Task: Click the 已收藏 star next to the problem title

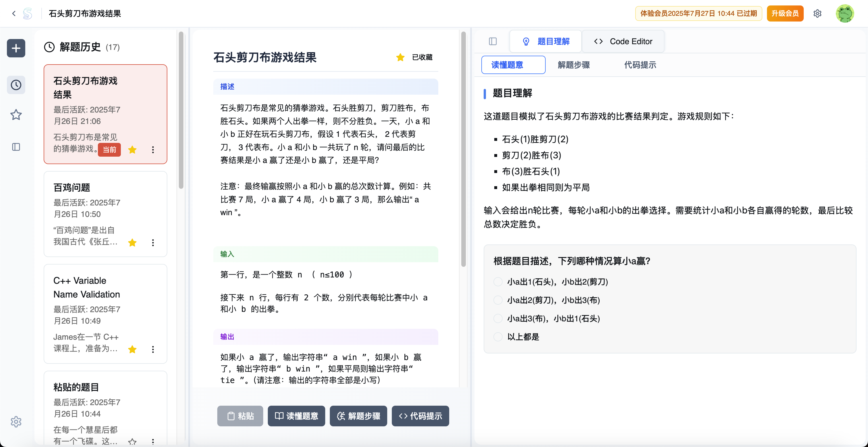Action: pos(400,57)
